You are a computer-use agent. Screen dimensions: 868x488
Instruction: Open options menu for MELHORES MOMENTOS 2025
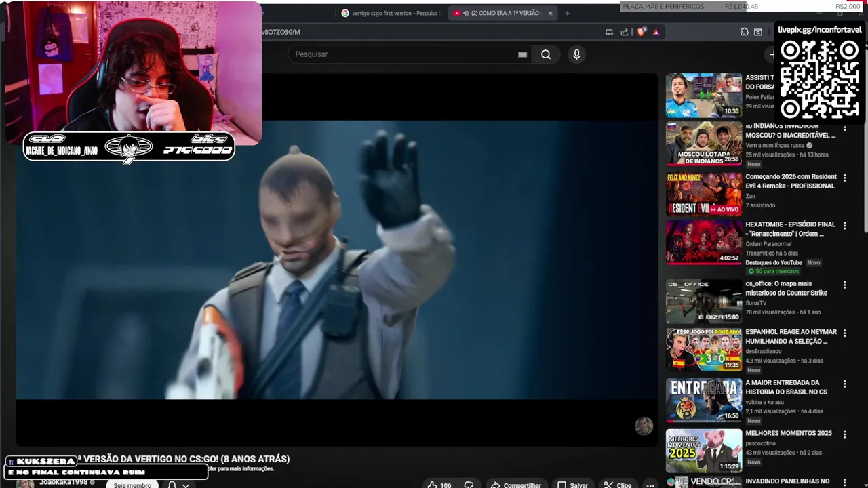point(844,434)
